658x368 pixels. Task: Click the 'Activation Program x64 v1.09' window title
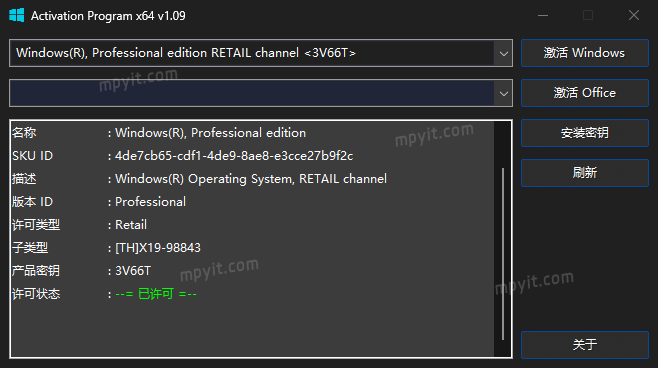108,16
